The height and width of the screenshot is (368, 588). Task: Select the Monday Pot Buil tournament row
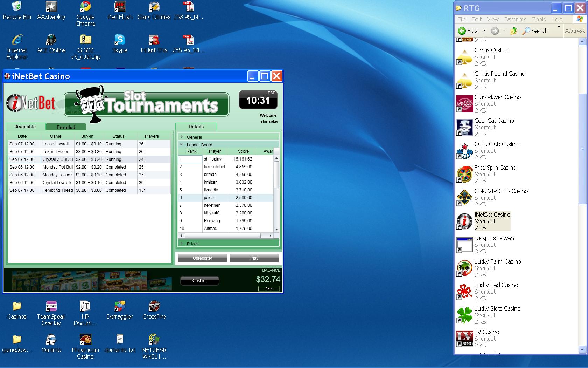coord(89,167)
